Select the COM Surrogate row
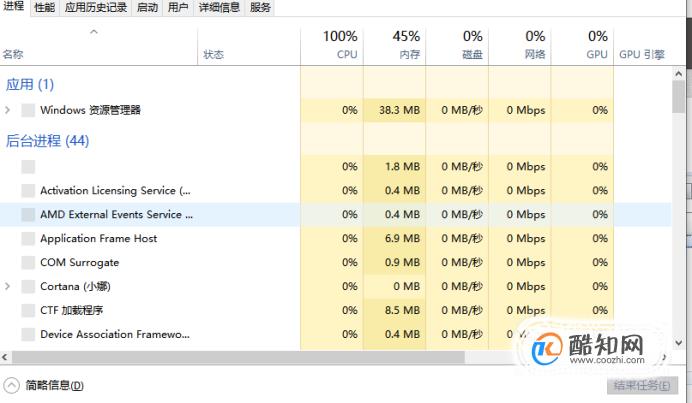The image size is (692, 403). point(335,262)
